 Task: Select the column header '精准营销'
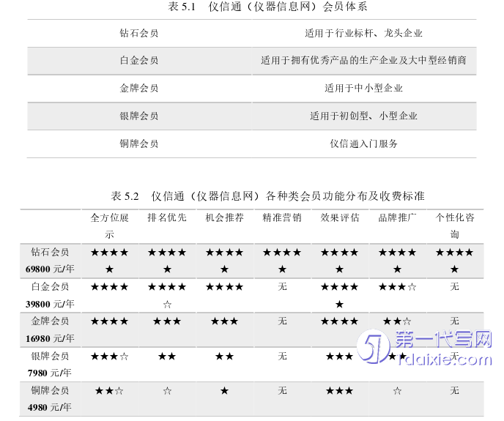pos(282,217)
